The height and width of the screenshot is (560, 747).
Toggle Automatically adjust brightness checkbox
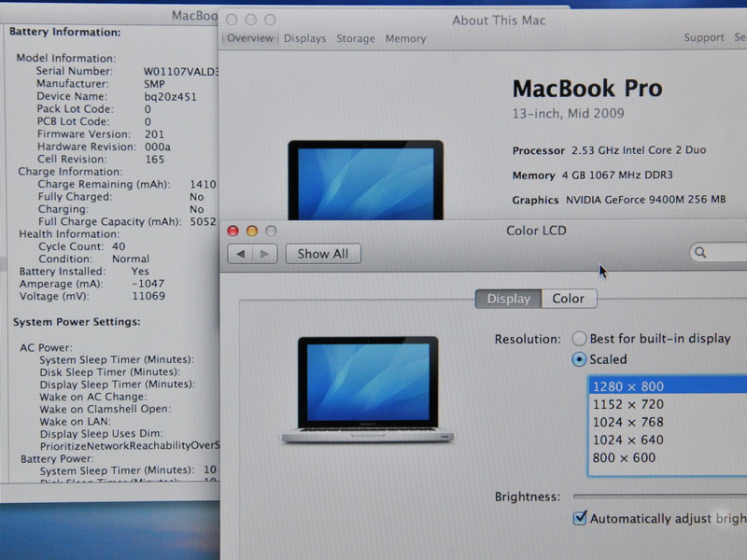580,518
